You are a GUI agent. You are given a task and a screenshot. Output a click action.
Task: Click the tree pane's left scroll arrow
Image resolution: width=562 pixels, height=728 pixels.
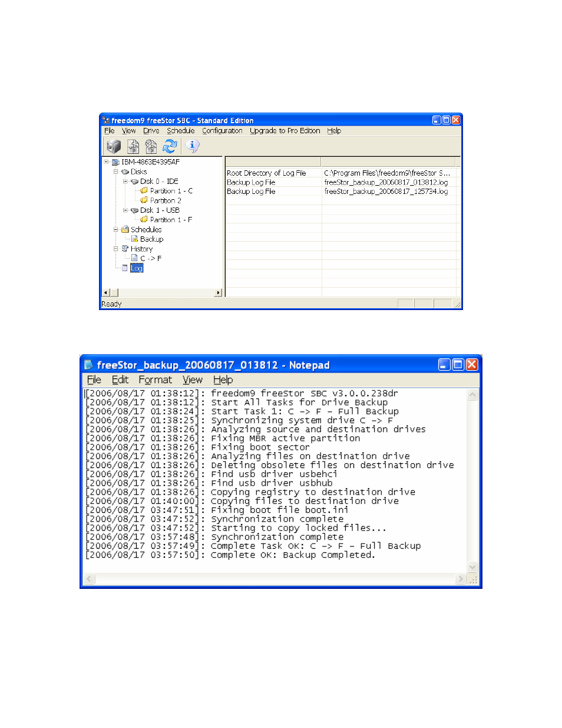(x=105, y=292)
